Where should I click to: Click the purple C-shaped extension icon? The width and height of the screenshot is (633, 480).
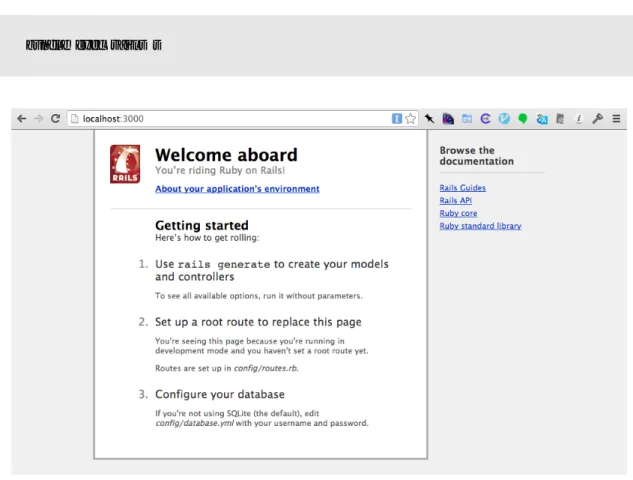pos(486,119)
